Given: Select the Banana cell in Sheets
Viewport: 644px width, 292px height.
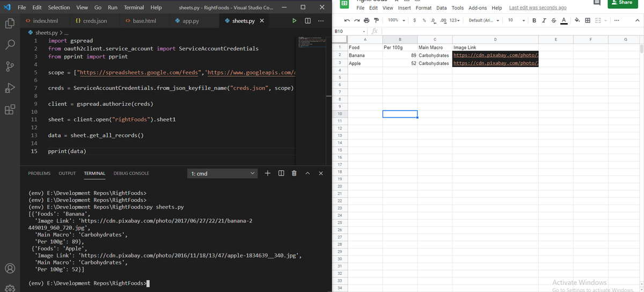Looking at the screenshot, I should (365, 55).
